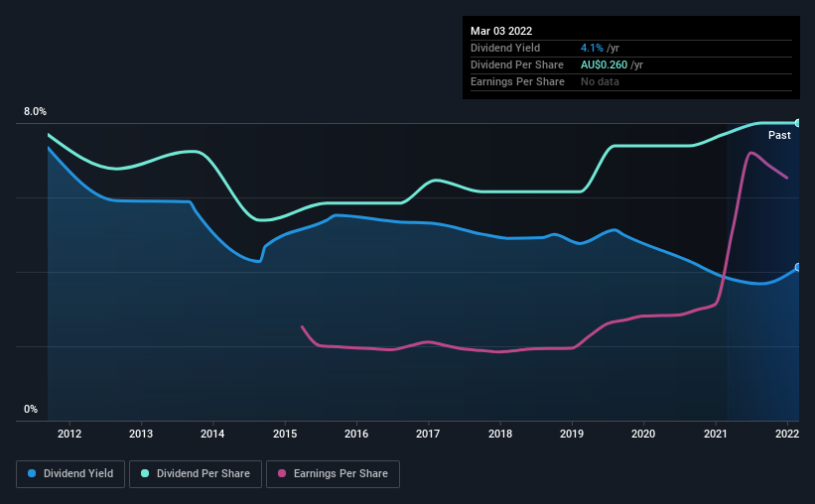Click the Mar 03 2022 tooltip date
The width and height of the screenshot is (815, 504).
pyautogui.click(x=501, y=31)
